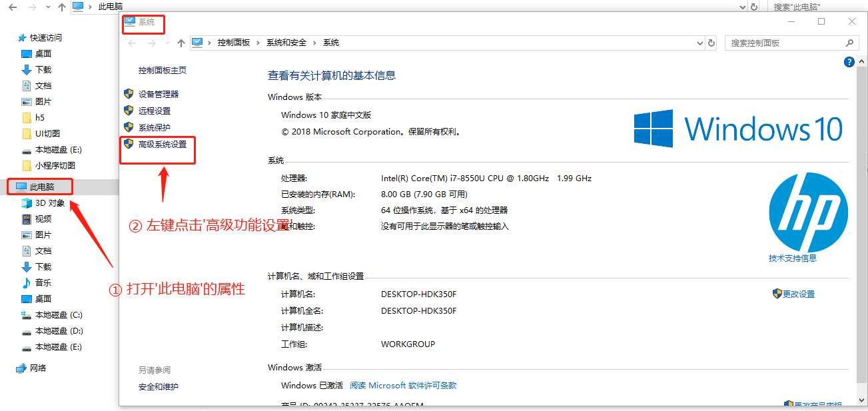Click the magnifier icon in 搜索控制面板 box
Viewport: 868px width, 411px height.
pyautogui.click(x=849, y=43)
